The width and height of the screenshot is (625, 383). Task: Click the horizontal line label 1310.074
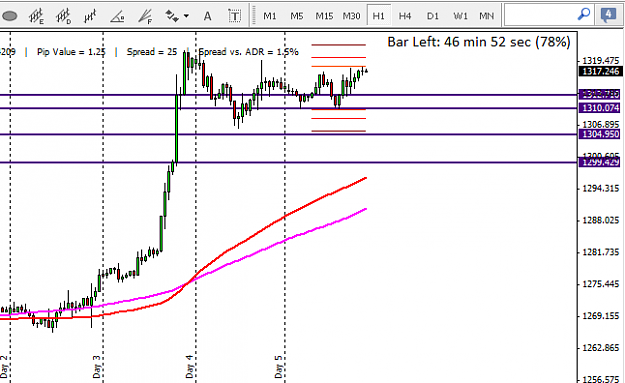coord(600,108)
